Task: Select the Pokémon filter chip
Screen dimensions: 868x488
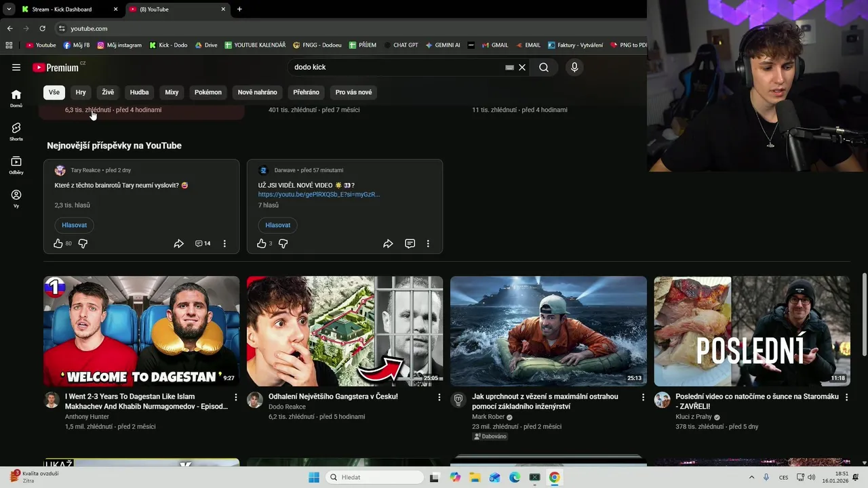Action: click(x=208, y=92)
